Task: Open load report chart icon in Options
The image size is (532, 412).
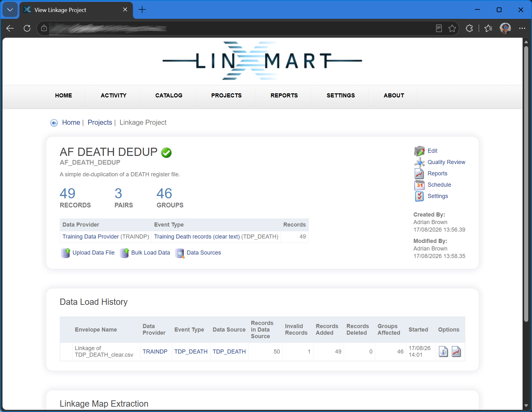Action: tap(456, 351)
